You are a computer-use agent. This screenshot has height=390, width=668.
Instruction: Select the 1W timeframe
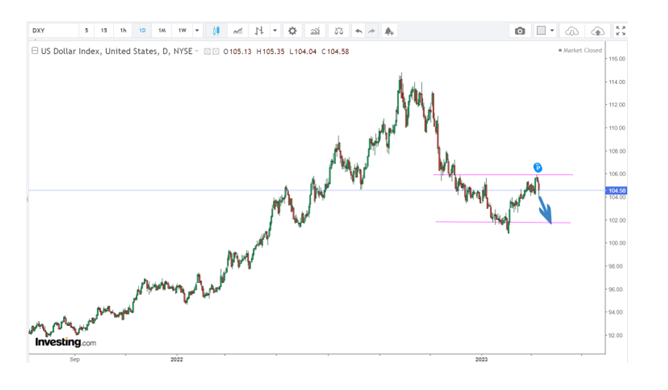(182, 31)
